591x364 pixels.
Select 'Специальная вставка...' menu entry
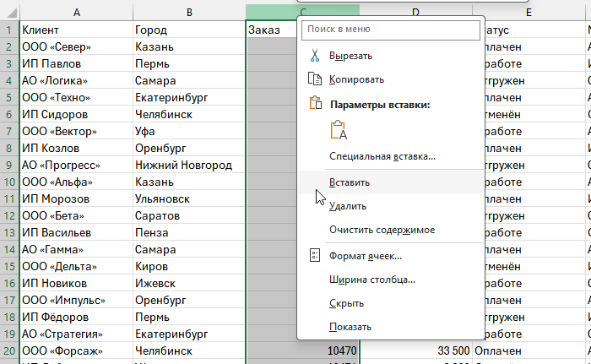pyautogui.click(x=382, y=156)
